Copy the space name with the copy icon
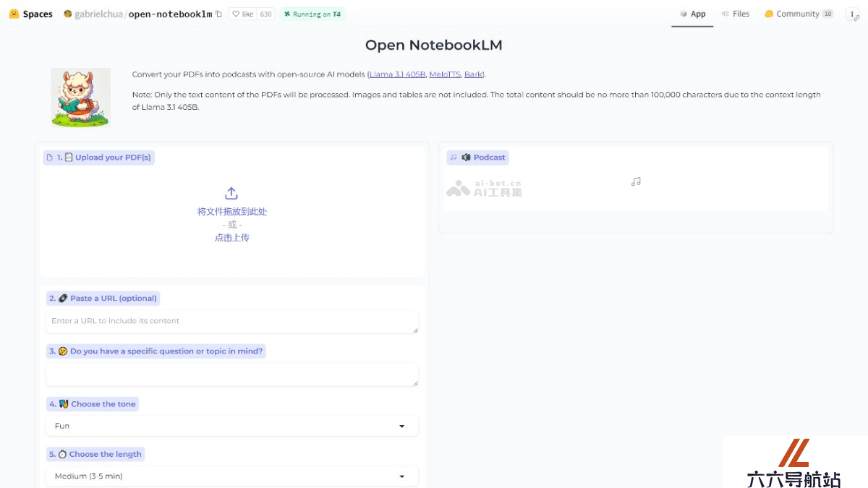The width and height of the screenshot is (868, 488). 219,14
